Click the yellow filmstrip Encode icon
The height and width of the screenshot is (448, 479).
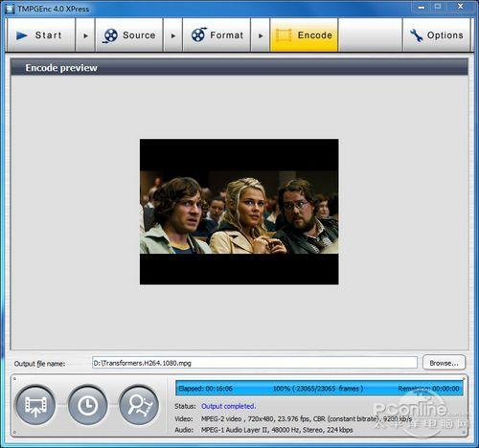(284, 35)
